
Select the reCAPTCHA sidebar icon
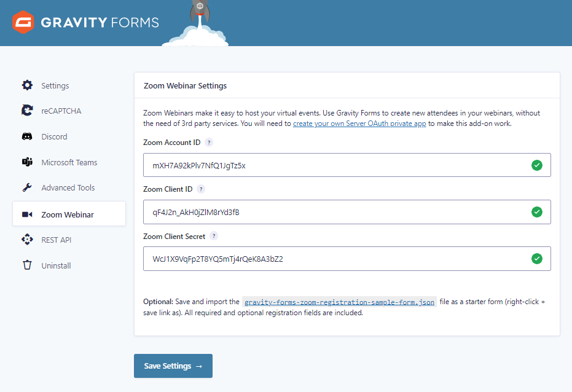pos(28,111)
